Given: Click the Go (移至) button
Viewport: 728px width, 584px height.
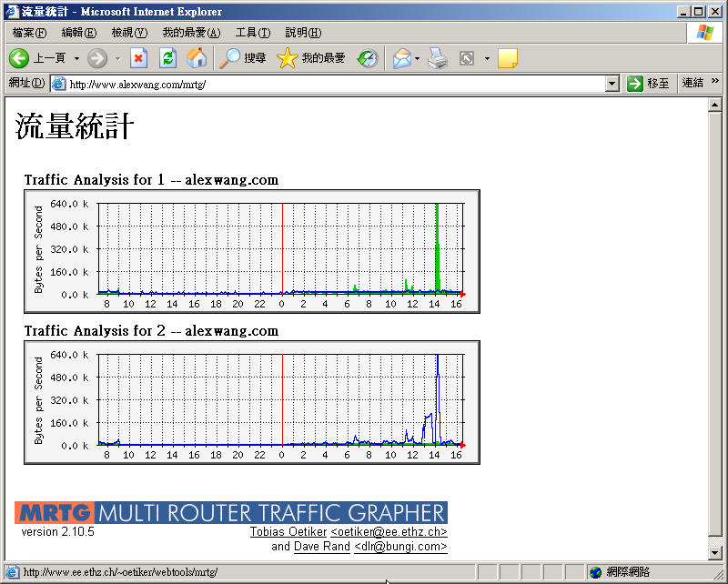Looking at the screenshot, I should click(x=648, y=84).
